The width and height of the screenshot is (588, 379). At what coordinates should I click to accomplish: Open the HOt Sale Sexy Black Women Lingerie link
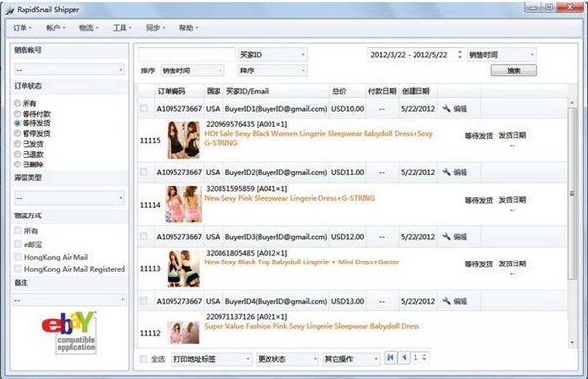pos(318,138)
